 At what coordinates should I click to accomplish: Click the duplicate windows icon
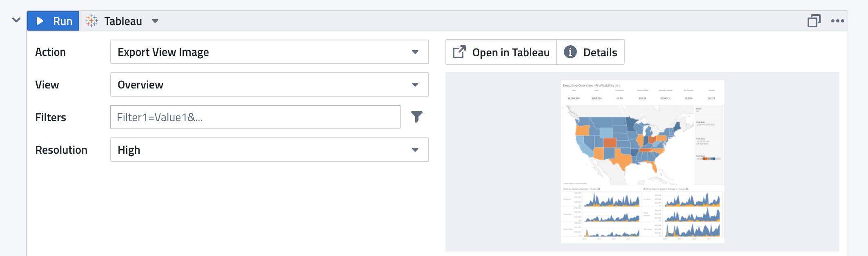coord(814,21)
